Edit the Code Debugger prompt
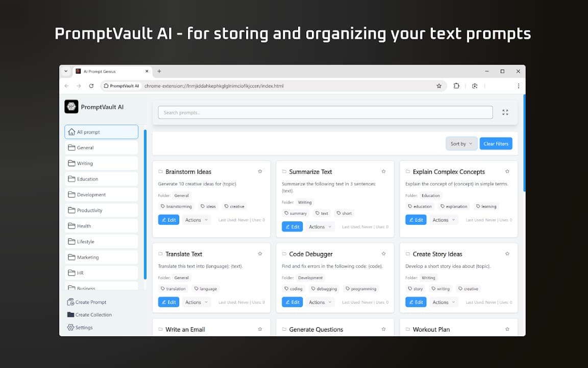The width and height of the screenshot is (588, 368). click(292, 302)
